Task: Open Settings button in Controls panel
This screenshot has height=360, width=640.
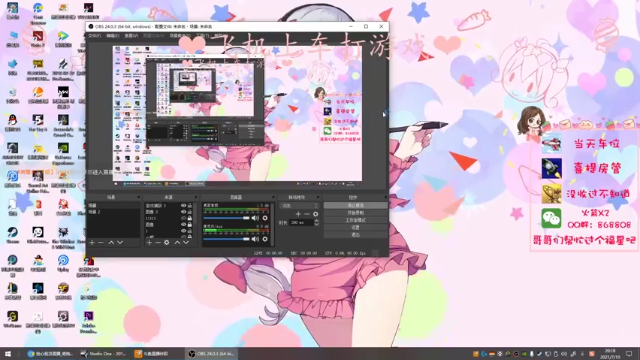Action: [356, 227]
